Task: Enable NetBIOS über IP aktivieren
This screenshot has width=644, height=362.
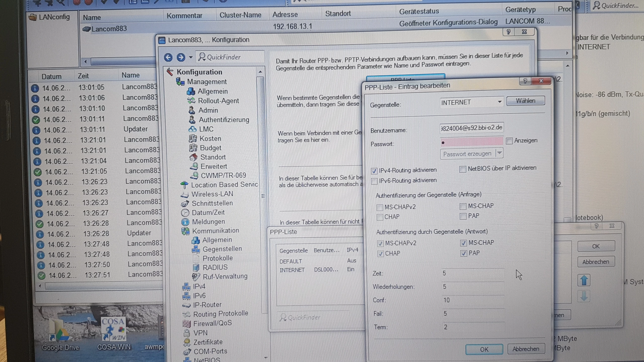Action: [x=463, y=169]
